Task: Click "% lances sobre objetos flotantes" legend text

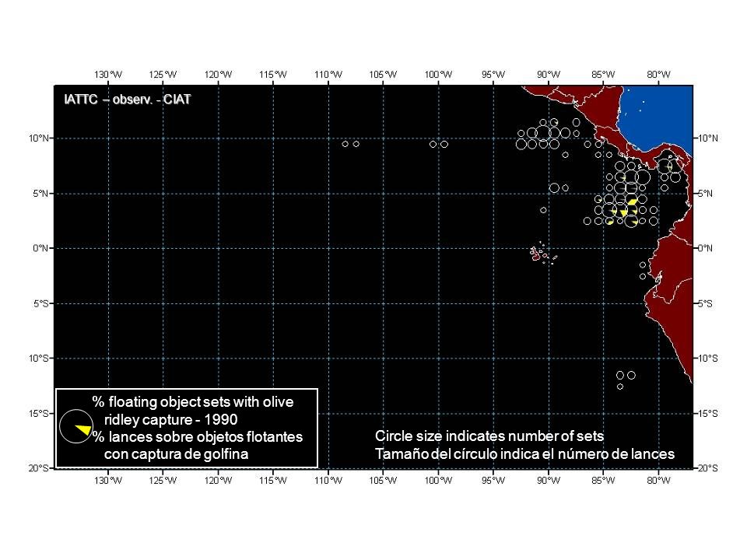Action: (197, 436)
